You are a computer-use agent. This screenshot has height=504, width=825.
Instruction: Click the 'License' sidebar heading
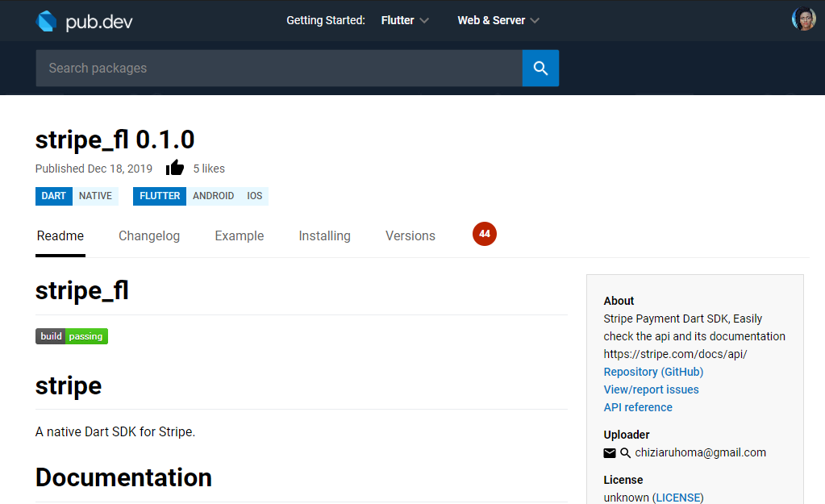[623, 480]
